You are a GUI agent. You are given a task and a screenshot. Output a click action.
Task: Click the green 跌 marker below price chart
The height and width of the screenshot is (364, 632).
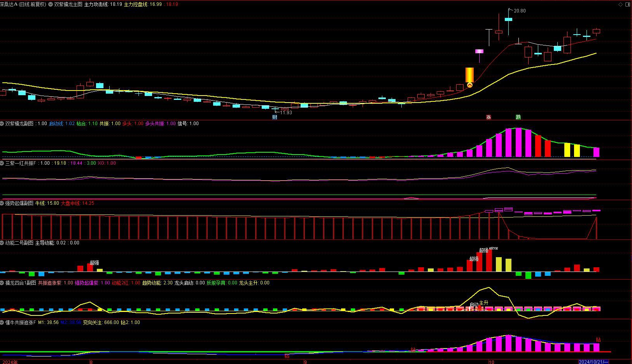click(x=518, y=117)
